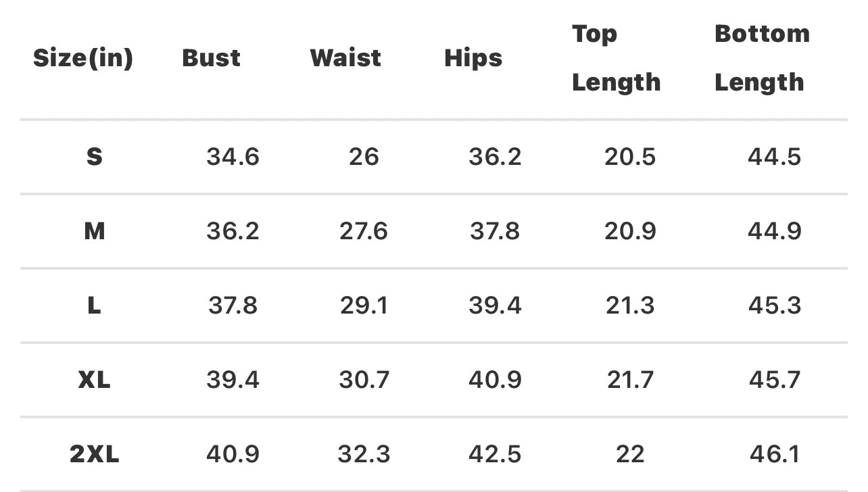This screenshot has width=868, height=492.
Task: Click the 34.6 bust value for S
Action: (x=233, y=157)
